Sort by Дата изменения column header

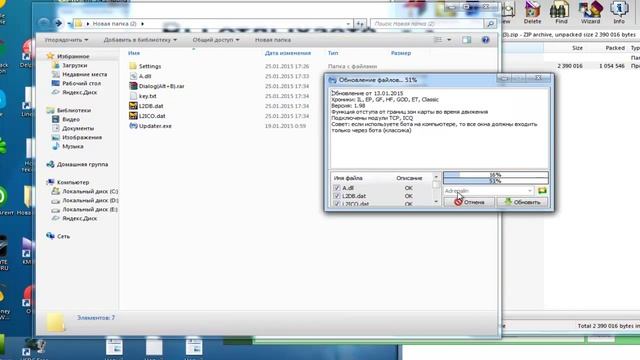pos(287,53)
